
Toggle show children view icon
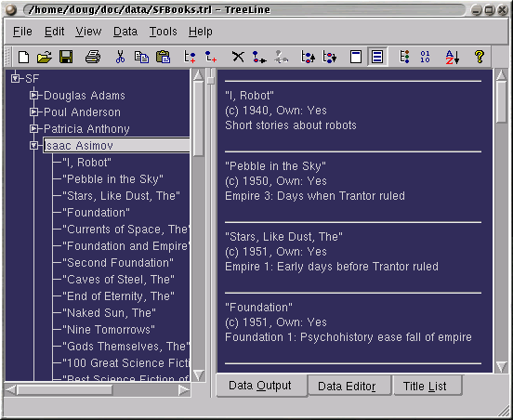(x=377, y=58)
